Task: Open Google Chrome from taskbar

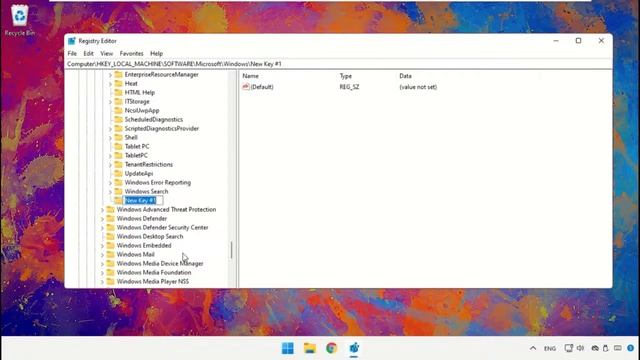Action: (331, 348)
